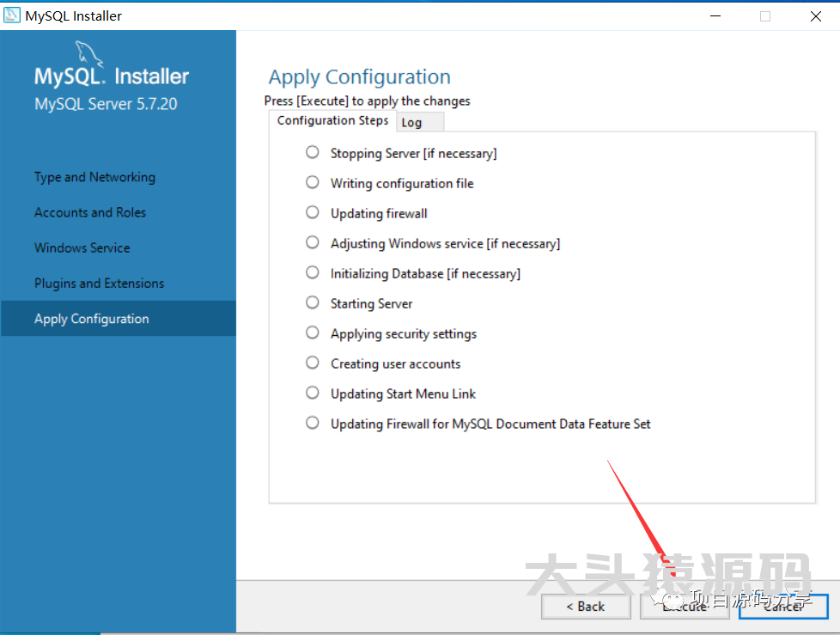The image size is (840, 635).
Task: Click the MySQL dolphin logo in sidebar
Action: [88, 53]
